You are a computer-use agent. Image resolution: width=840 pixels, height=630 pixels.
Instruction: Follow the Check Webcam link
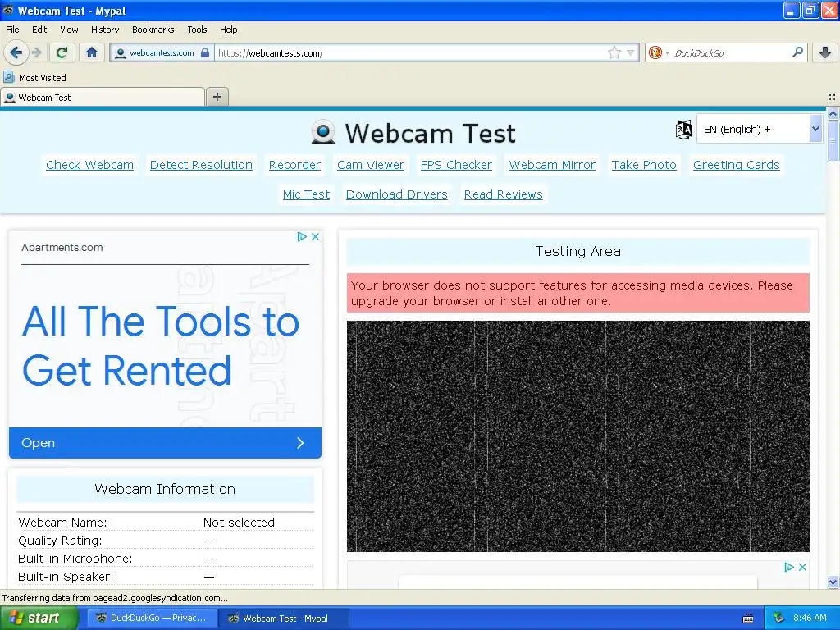tap(89, 165)
